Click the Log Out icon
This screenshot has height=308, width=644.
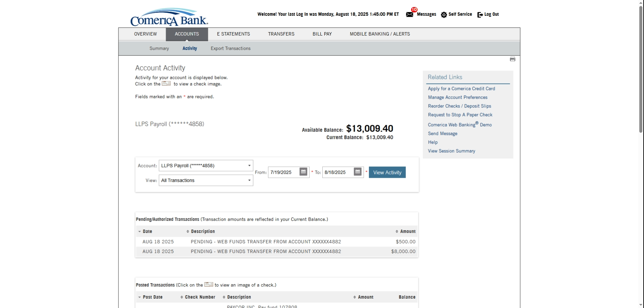click(480, 15)
